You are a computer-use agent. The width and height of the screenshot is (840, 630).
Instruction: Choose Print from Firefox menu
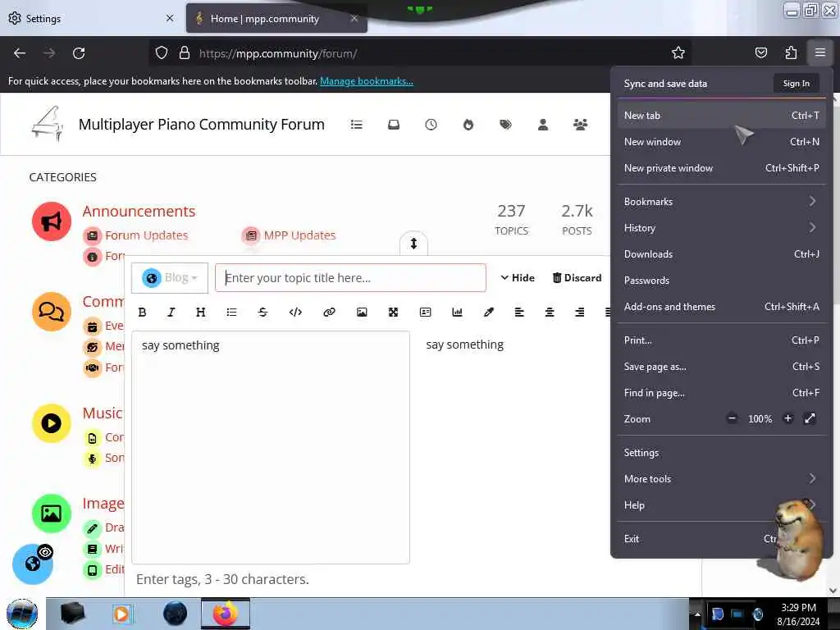[721, 340]
